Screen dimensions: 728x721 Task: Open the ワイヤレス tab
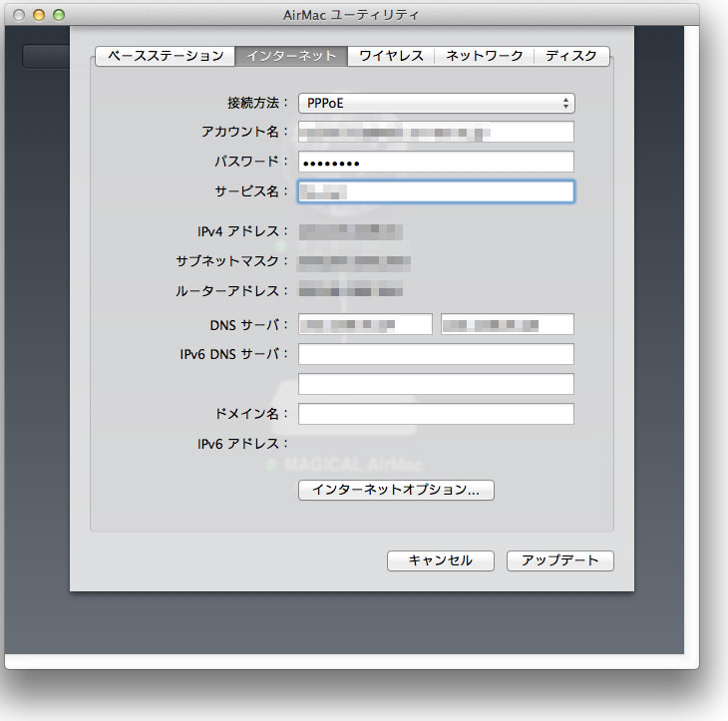(391, 56)
